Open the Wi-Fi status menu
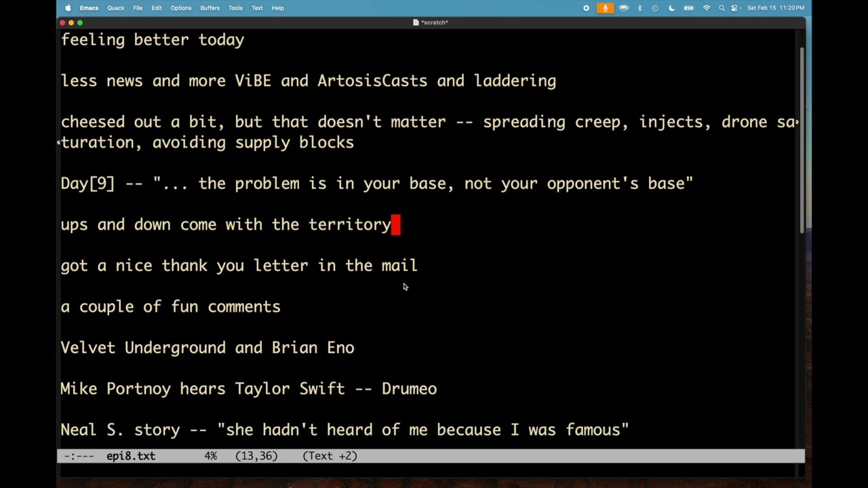This screenshot has width=868, height=488. pyautogui.click(x=707, y=8)
